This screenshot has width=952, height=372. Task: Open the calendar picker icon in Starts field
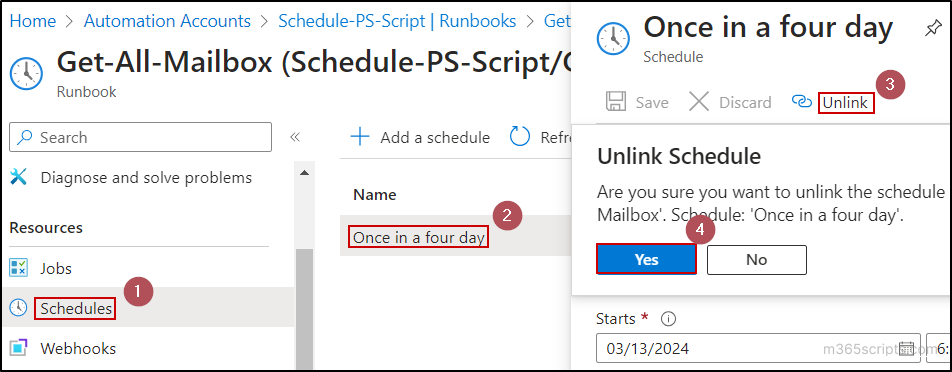(x=906, y=348)
